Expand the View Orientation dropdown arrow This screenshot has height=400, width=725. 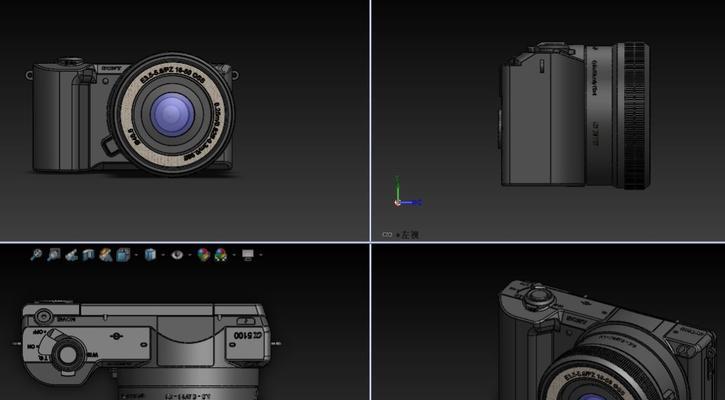135,255
